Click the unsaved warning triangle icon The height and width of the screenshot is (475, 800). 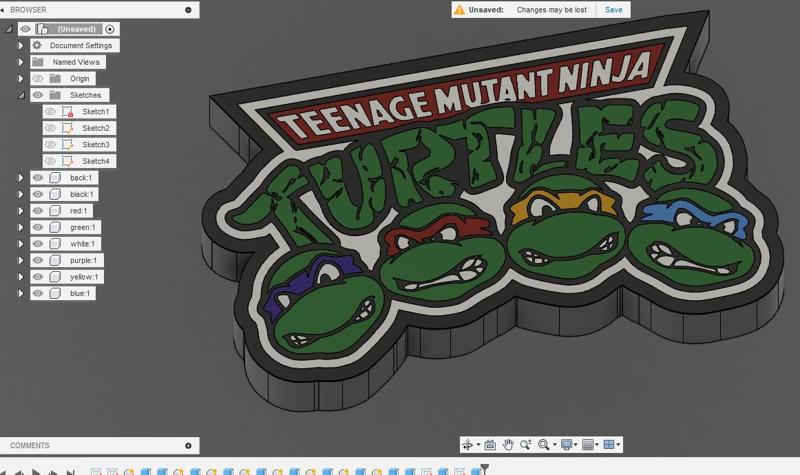coord(460,10)
